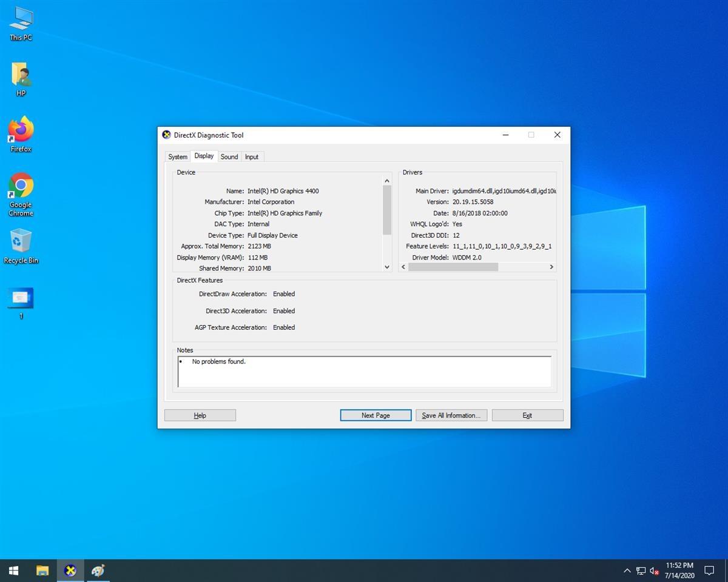Minimize the DirectX Diagnostic Tool window
The image size is (728, 582).
(506, 135)
